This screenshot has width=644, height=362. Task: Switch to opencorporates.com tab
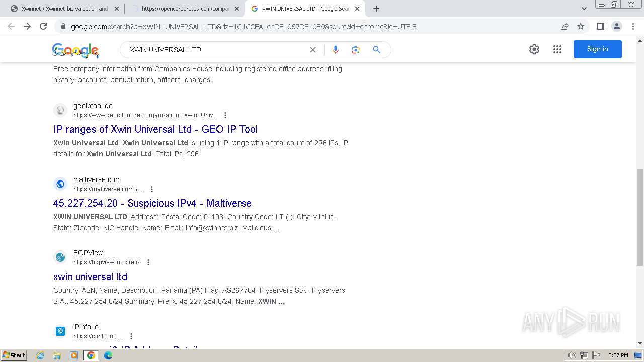point(184,9)
